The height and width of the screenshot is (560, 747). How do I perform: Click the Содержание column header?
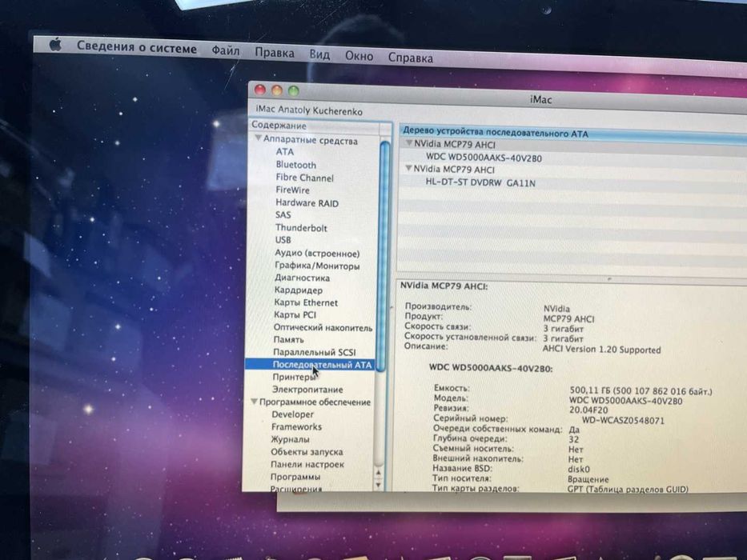click(315, 126)
